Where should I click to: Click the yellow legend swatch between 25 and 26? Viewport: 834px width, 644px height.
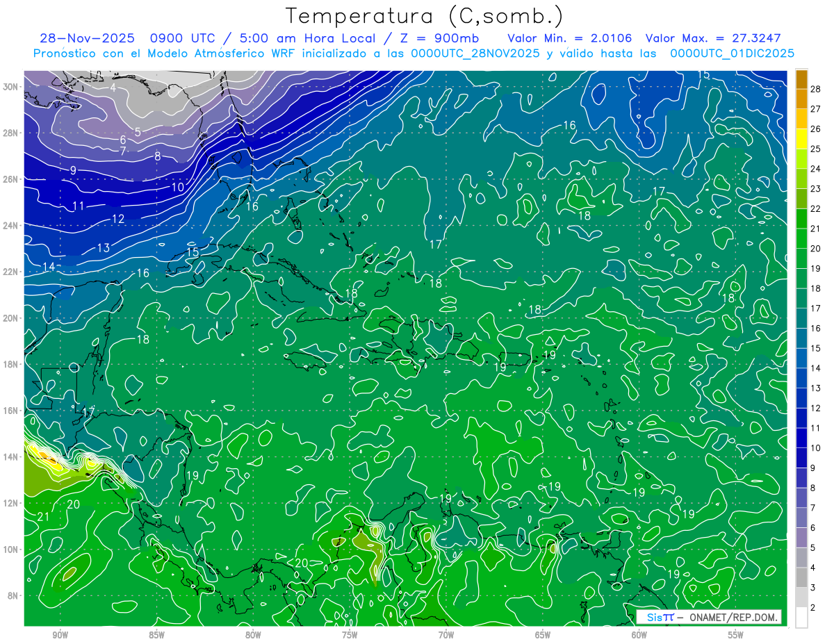coord(801,139)
